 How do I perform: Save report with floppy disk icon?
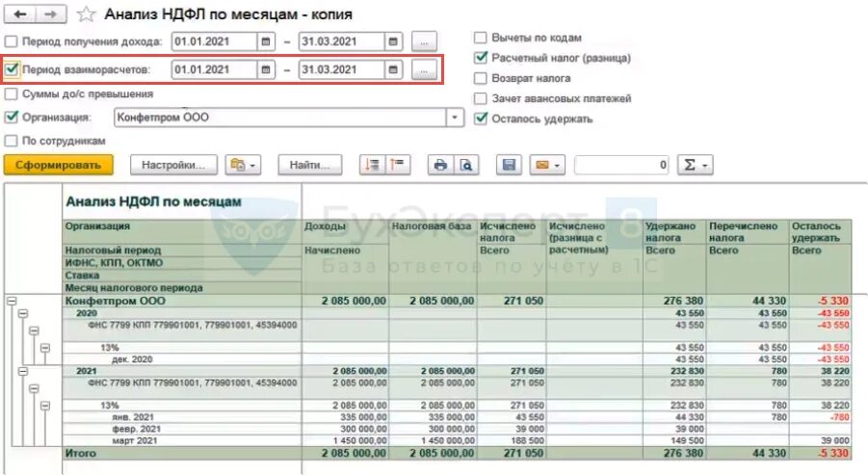point(509,165)
